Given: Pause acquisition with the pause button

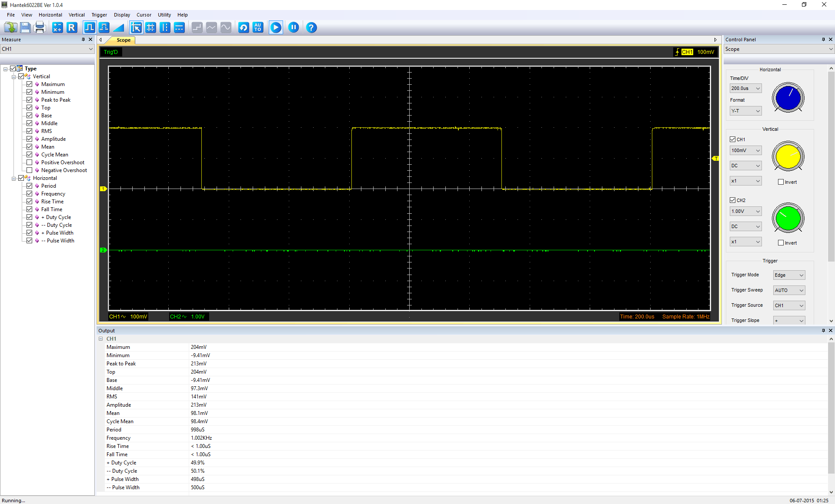Looking at the screenshot, I should coord(294,27).
